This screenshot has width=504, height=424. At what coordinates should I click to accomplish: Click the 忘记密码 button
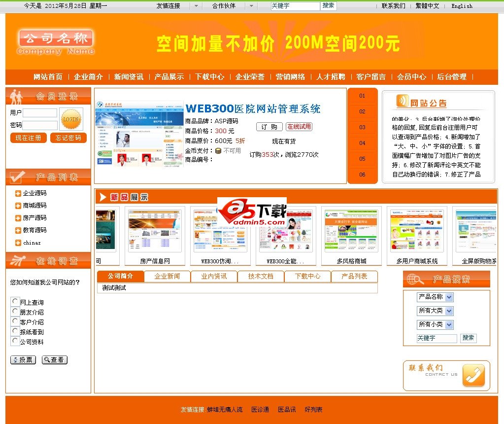[x=68, y=138]
